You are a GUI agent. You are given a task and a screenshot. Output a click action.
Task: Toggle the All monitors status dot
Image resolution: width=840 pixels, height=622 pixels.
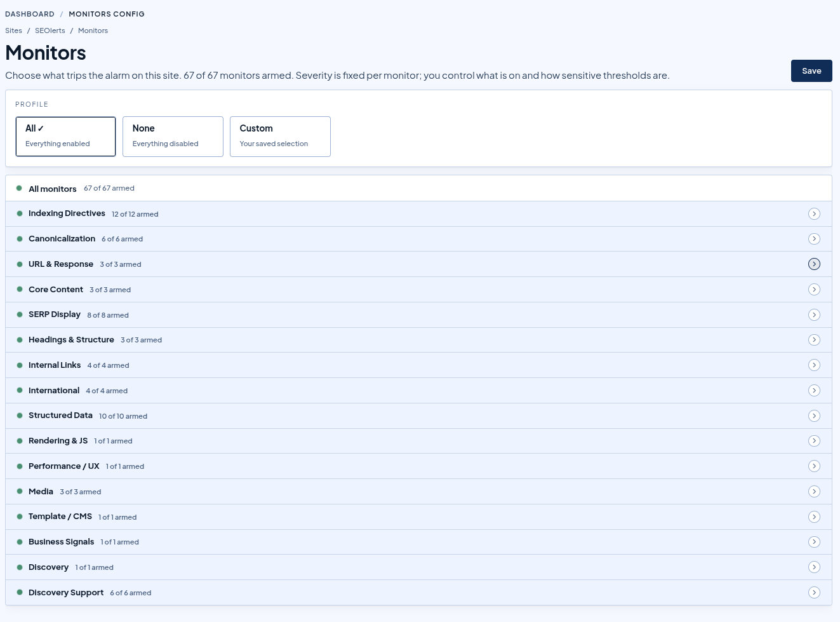click(19, 188)
